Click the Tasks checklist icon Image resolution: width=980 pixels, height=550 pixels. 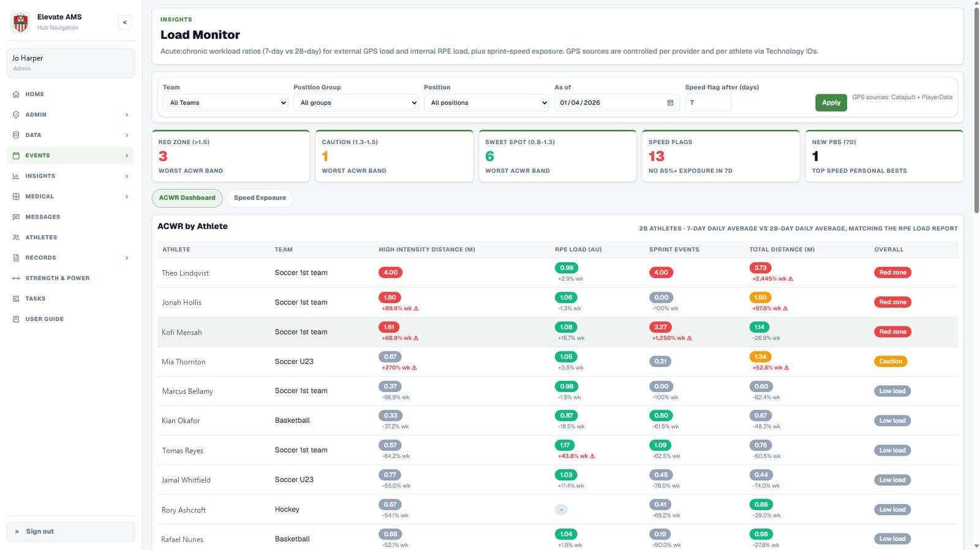(x=16, y=299)
